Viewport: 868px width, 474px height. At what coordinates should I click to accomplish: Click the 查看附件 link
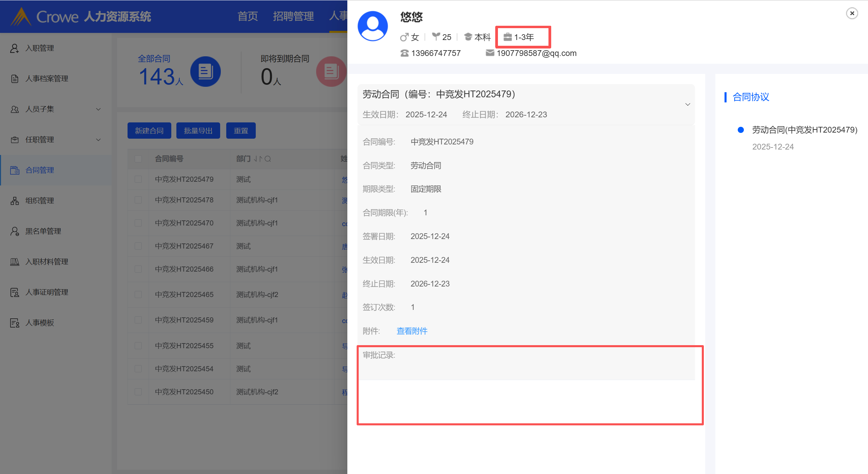coord(412,331)
